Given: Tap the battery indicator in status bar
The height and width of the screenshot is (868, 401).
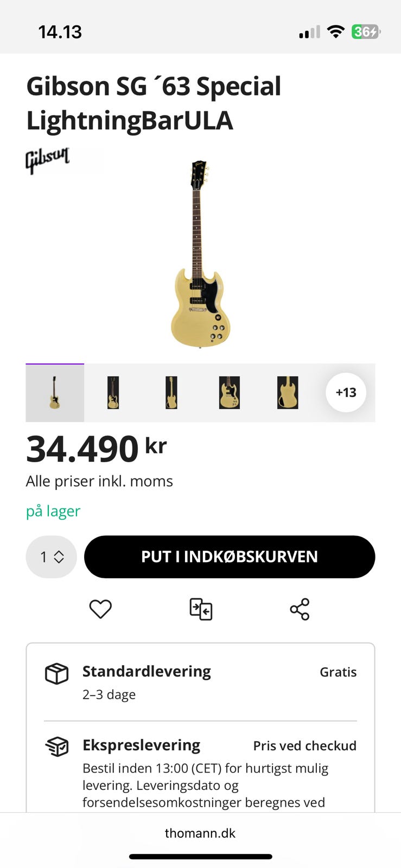Looking at the screenshot, I should (366, 32).
